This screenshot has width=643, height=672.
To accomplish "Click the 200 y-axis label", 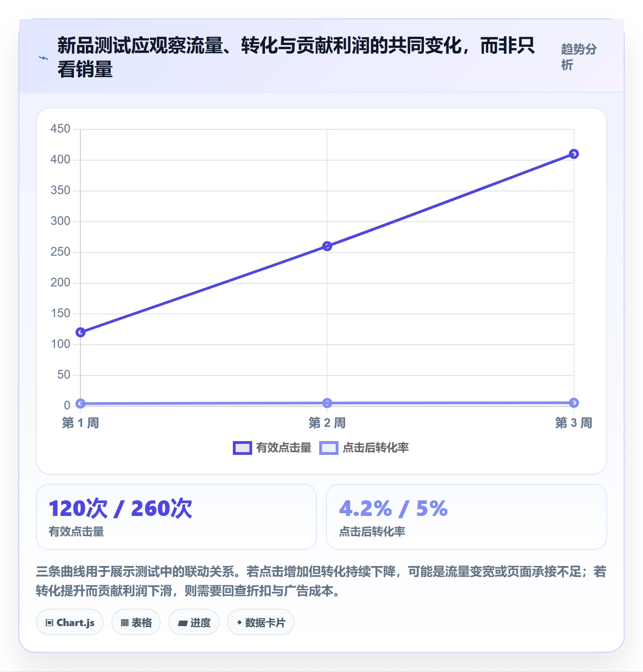I will (x=61, y=283).
